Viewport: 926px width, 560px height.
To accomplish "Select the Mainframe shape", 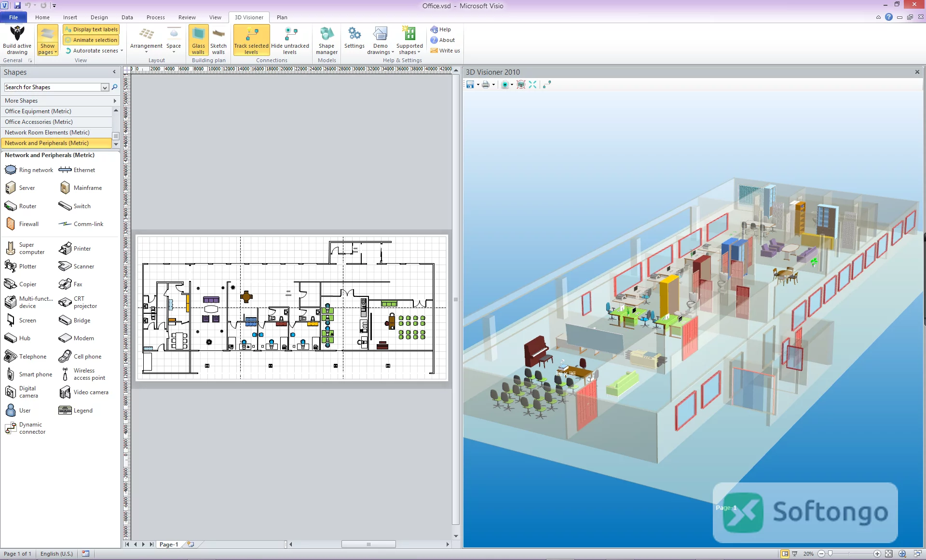I will [x=81, y=188].
